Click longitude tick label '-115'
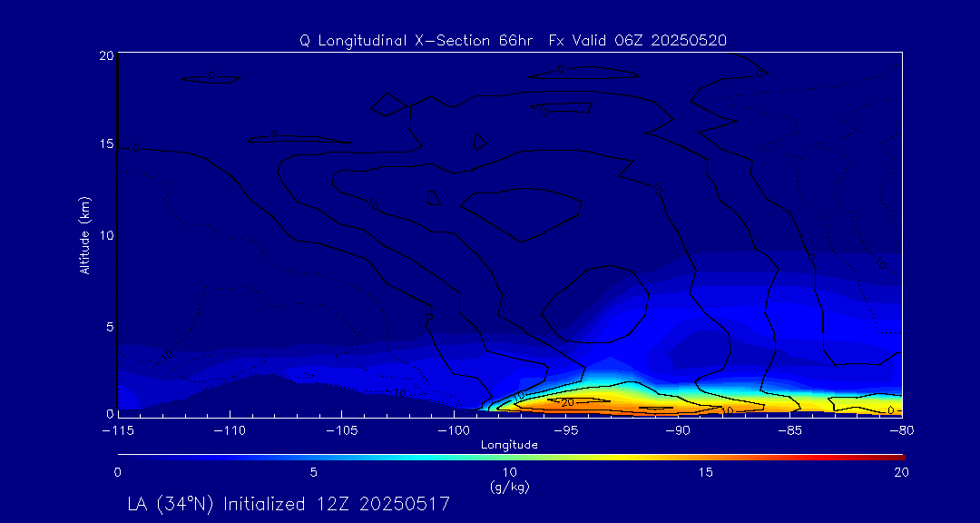Image resolution: width=980 pixels, height=523 pixels. pos(117,430)
